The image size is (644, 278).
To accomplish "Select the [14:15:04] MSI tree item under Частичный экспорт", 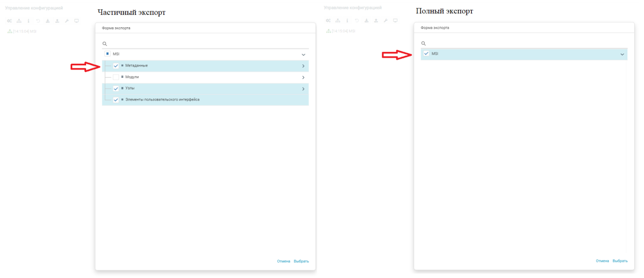I will 24,31.
